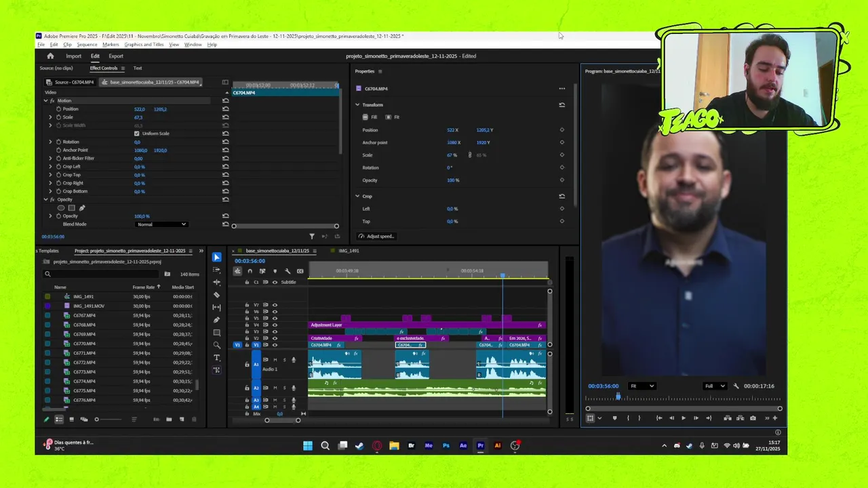Viewport: 868px width, 488px height.
Task: Select the Zoom magnifier tool
Action: point(216,345)
